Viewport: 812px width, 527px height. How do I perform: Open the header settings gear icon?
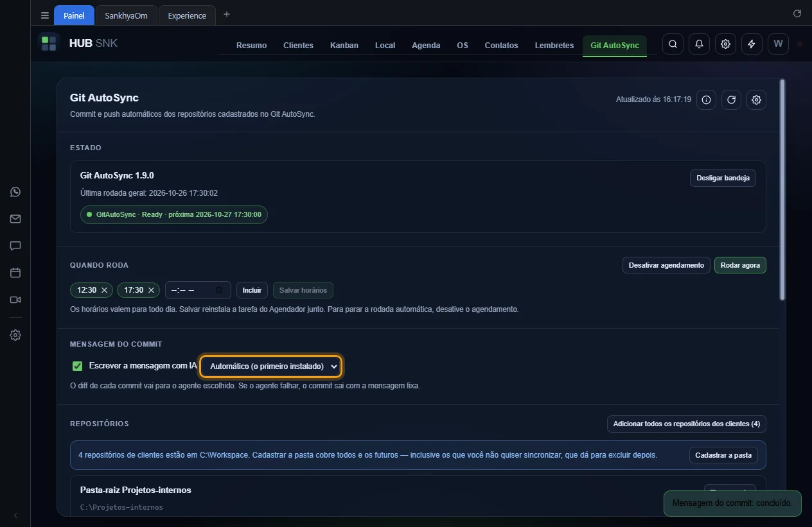click(x=725, y=44)
